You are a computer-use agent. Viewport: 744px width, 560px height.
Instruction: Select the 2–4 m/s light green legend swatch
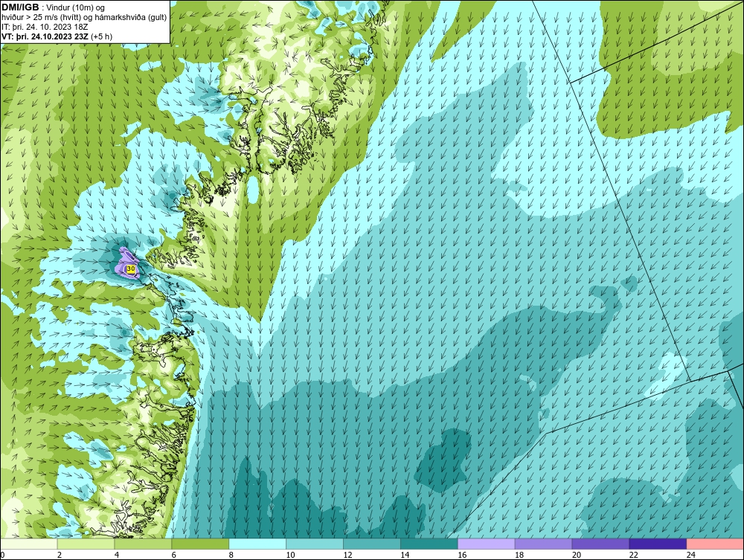(x=86, y=544)
